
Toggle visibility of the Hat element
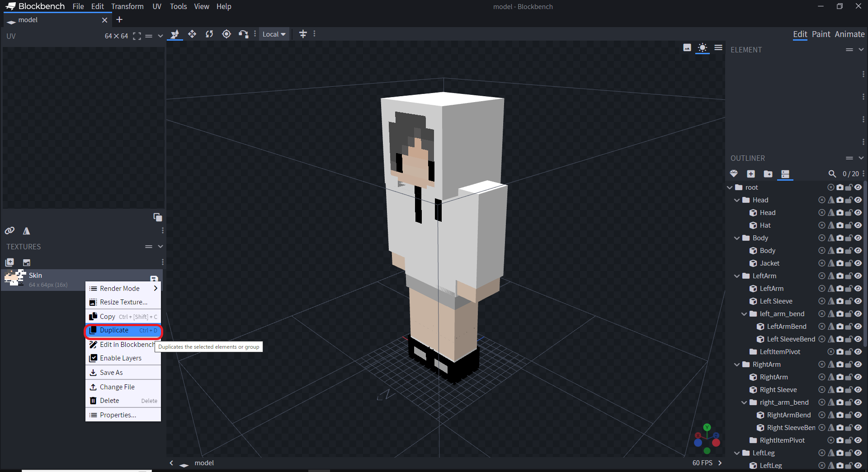(858, 225)
